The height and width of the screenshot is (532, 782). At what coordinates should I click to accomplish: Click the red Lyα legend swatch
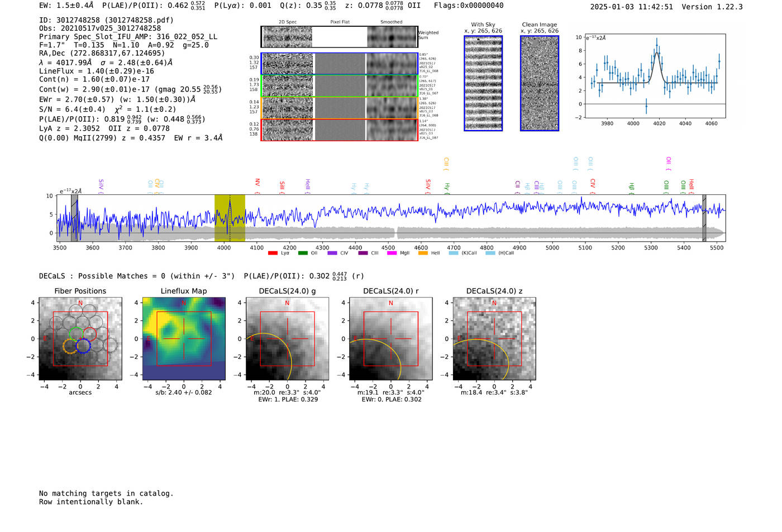(x=273, y=253)
